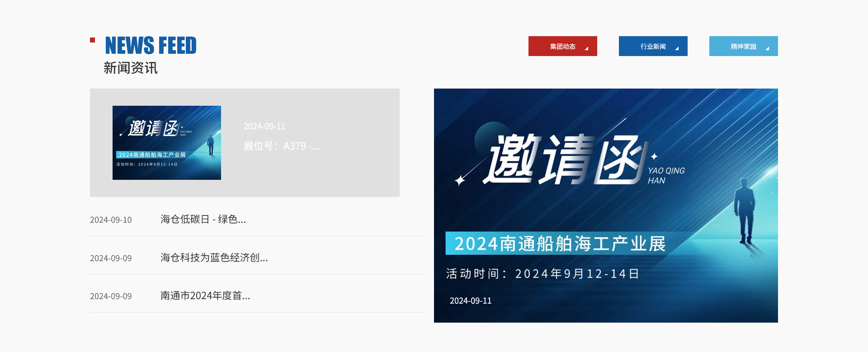Click the 2024-09-11 date on large banner

(x=471, y=301)
